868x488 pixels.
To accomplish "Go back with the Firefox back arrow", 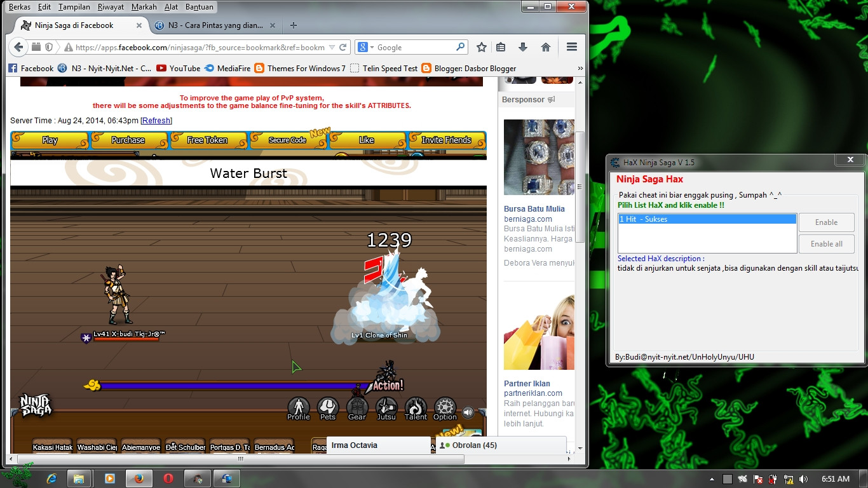I will [18, 47].
